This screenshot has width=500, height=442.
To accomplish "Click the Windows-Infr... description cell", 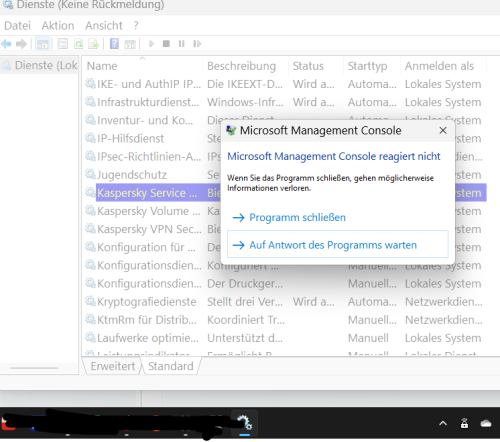I will (245, 102).
